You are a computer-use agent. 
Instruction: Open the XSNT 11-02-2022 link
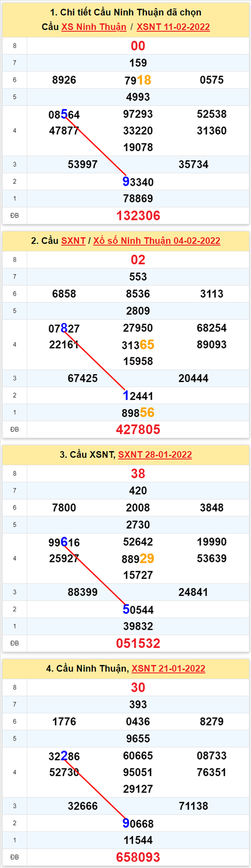pos(173,27)
